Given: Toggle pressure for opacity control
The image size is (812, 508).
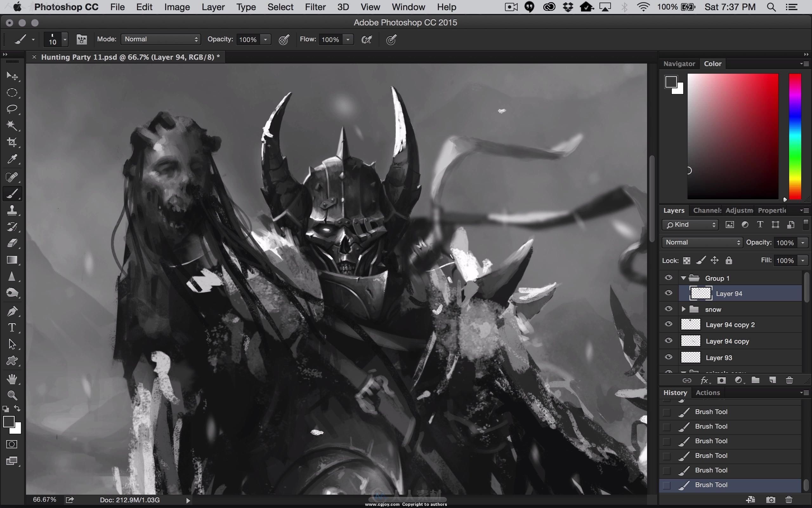Looking at the screenshot, I should tap(284, 40).
